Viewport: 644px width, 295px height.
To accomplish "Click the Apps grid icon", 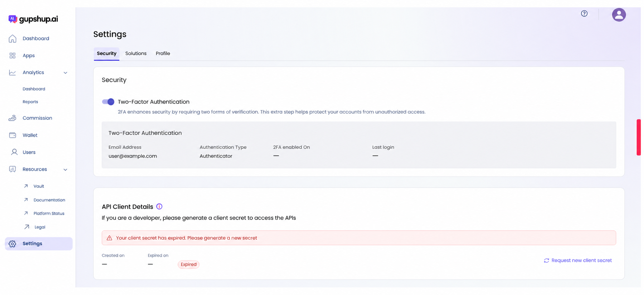I will point(13,56).
